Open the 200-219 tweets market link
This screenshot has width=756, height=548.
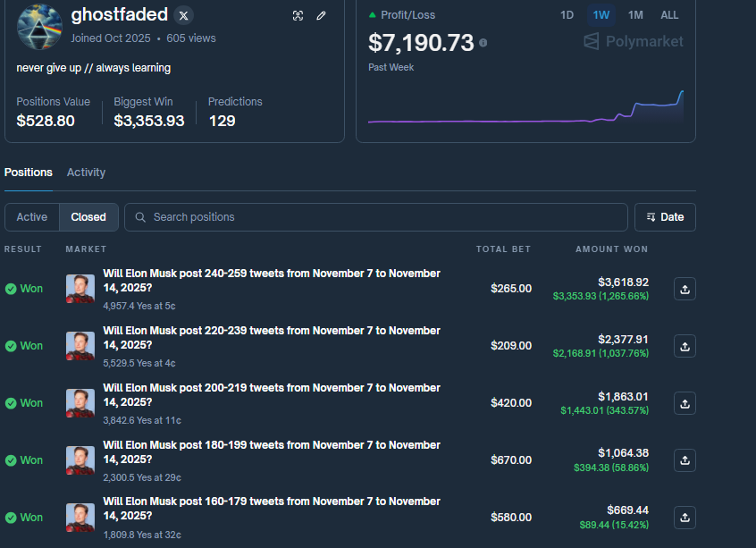coord(272,394)
